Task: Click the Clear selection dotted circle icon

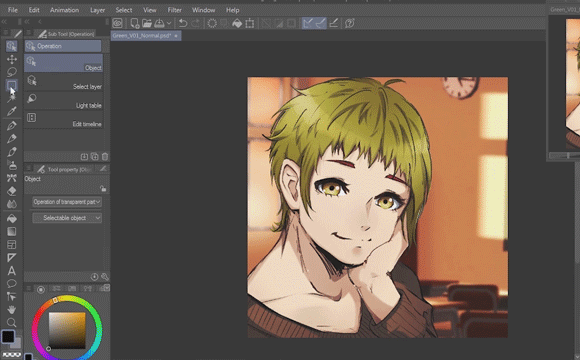Action: tap(212, 23)
